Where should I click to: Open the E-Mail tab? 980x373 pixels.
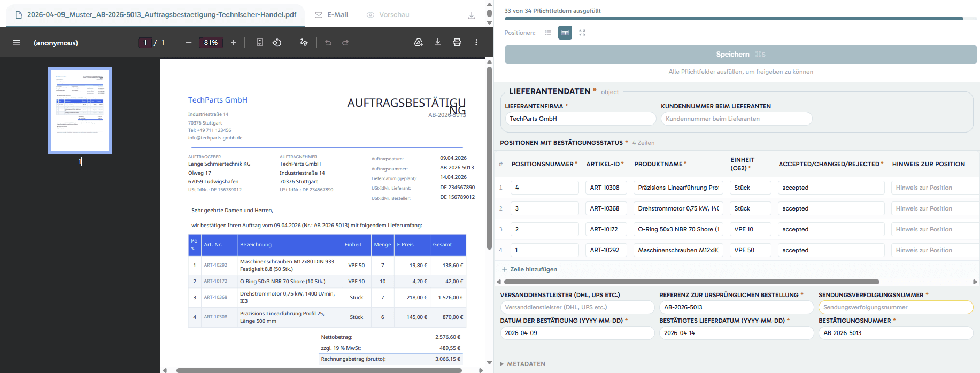click(331, 14)
